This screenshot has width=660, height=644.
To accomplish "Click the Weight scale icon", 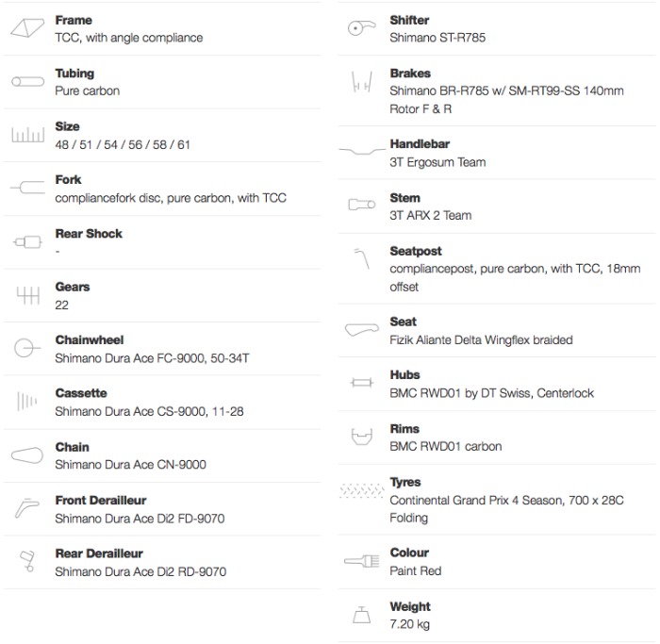I will tap(361, 615).
